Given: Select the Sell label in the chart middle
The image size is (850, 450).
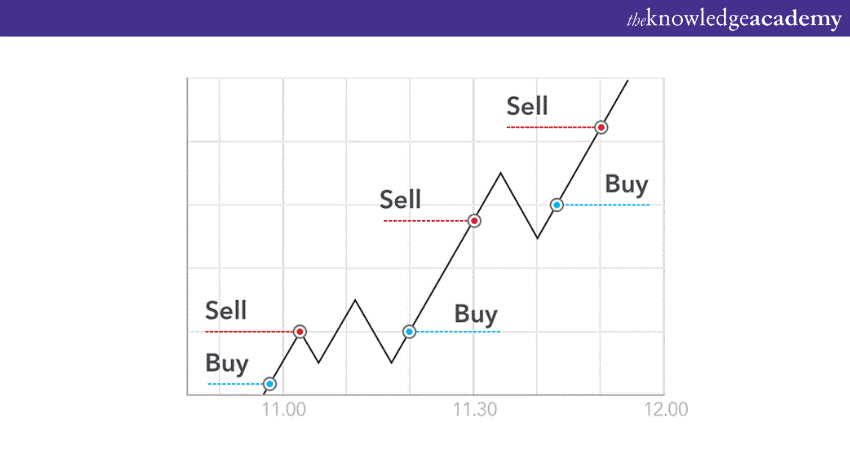Looking at the screenshot, I should (x=401, y=199).
